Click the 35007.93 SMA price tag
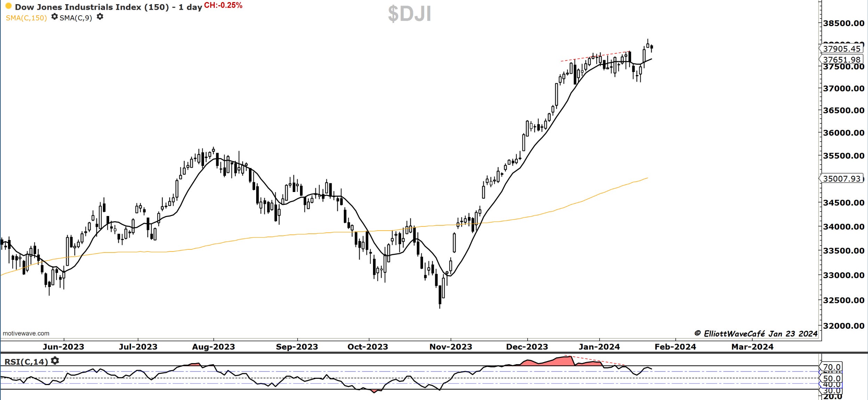The width and height of the screenshot is (868, 400). pyautogui.click(x=841, y=179)
